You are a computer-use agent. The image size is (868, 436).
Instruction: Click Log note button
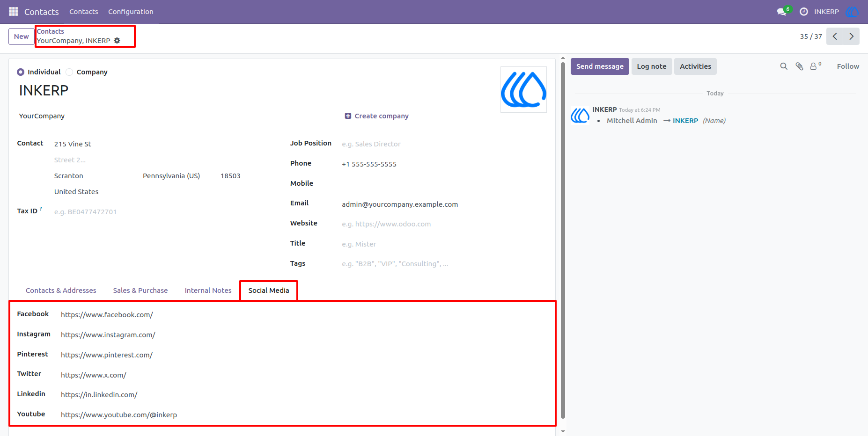tap(652, 66)
